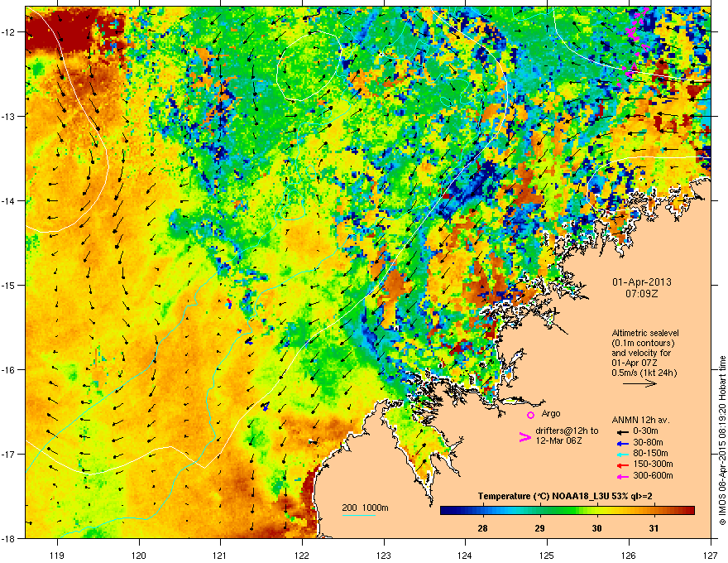Click the longitude axis label 127
The height and width of the screenshot is (563, 728).
pos(711,555)
